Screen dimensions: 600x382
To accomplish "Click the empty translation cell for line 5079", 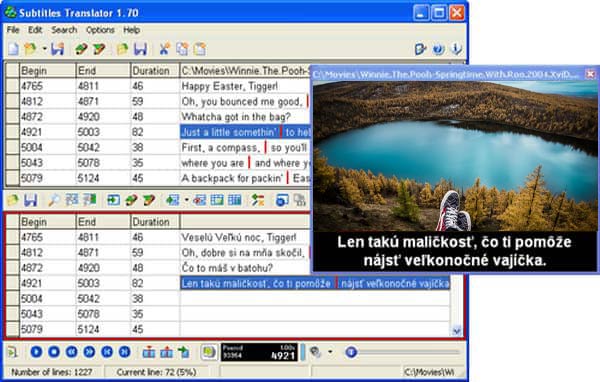I will (315, 329).
